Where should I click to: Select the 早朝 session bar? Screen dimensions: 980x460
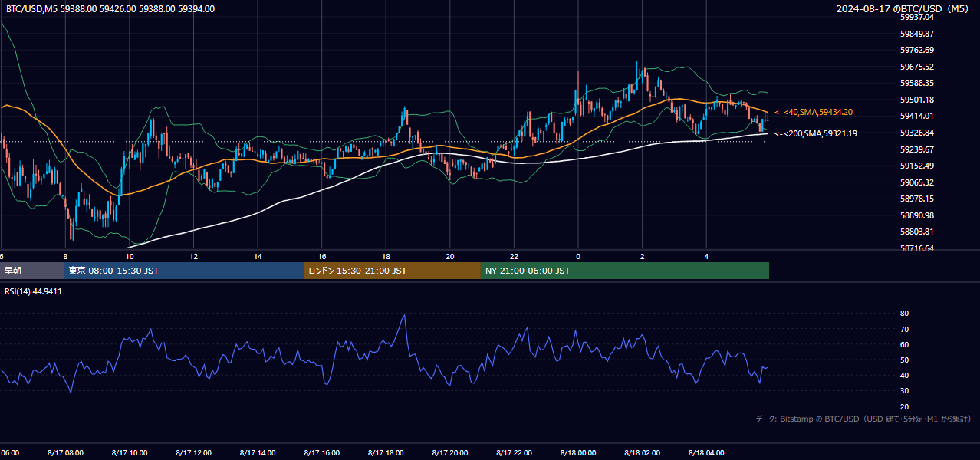click(x=32, y=271)
